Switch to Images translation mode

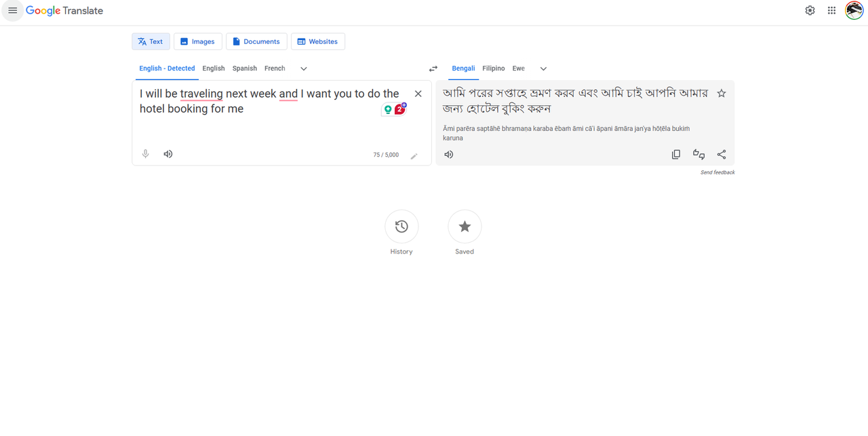198,41
